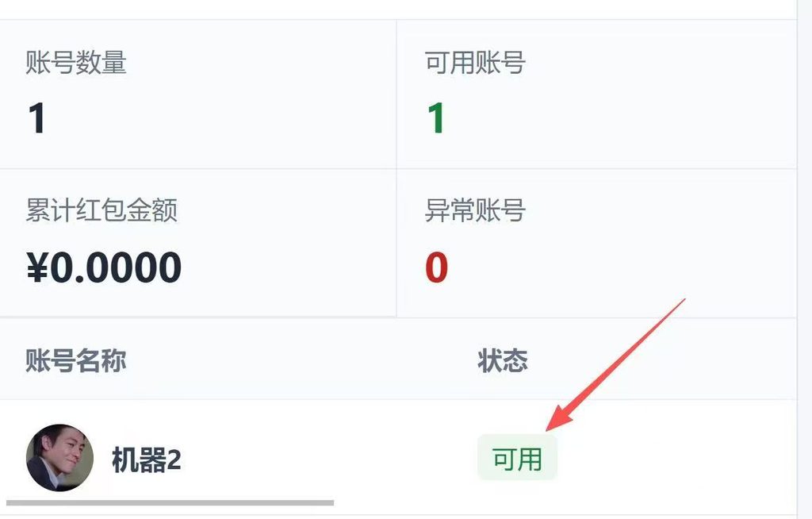This screenshot has height=519, width=812.
Task: Open the 可用账号 stat card
Action: point(597,94)
